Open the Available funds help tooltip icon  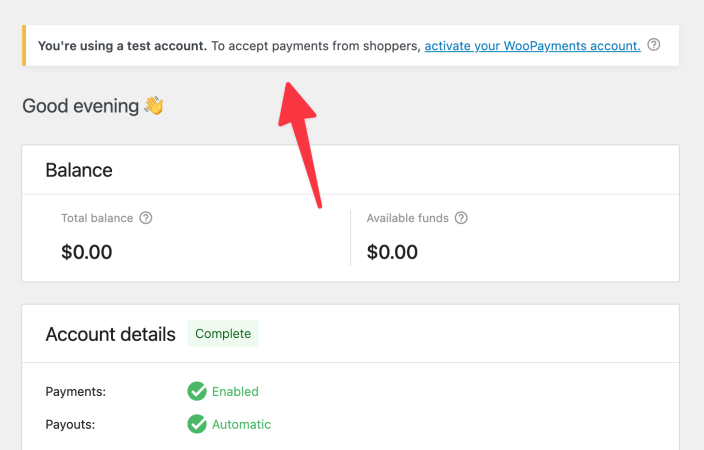(461, 218)
